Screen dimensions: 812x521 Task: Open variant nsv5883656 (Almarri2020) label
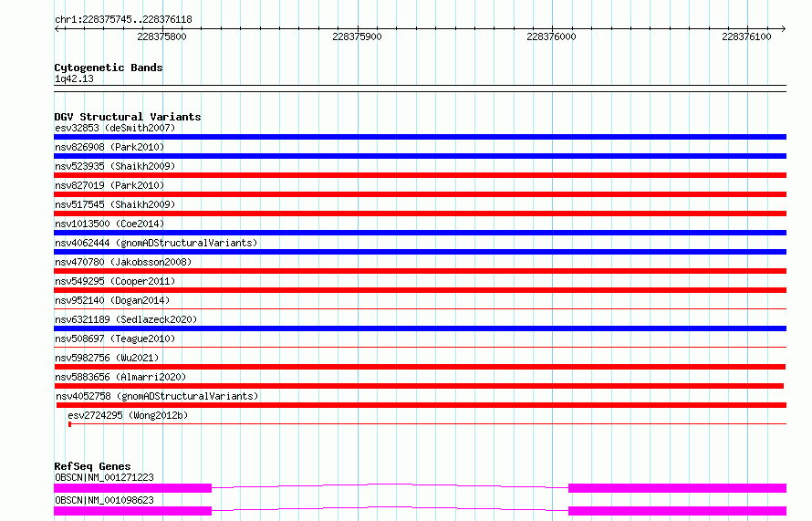click(120, 377)
